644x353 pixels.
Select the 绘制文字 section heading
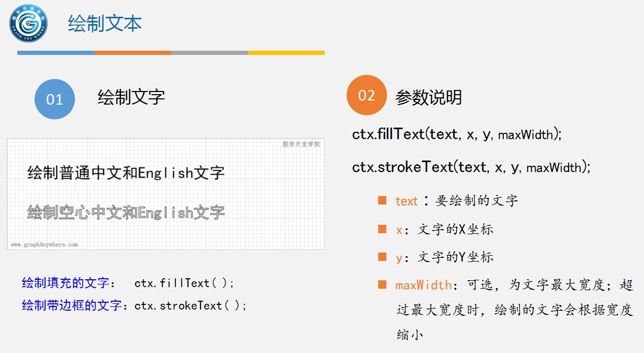pyautogui.click(x=131, y=97)
